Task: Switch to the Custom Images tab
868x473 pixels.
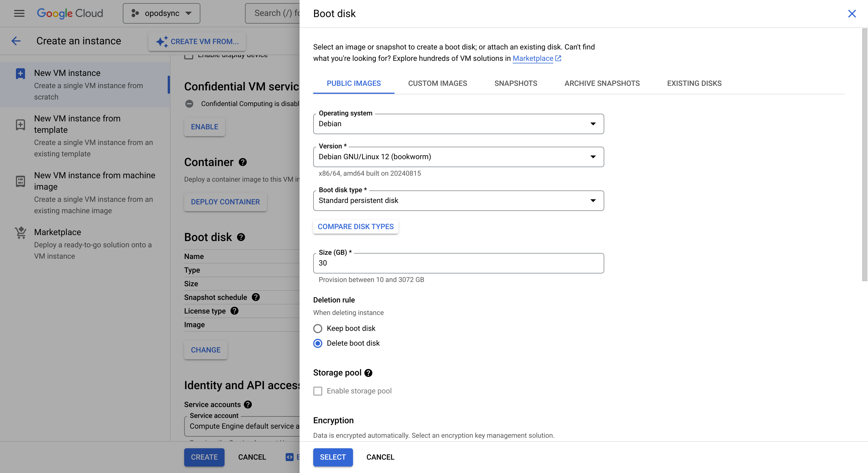Action: click(x=437, y=83)
